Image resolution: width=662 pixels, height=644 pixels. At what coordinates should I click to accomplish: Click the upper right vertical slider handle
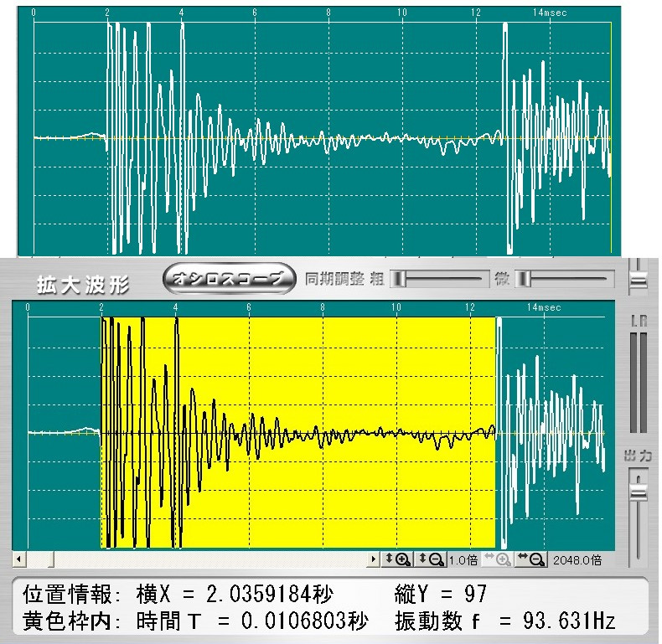(x=639, y=281)
